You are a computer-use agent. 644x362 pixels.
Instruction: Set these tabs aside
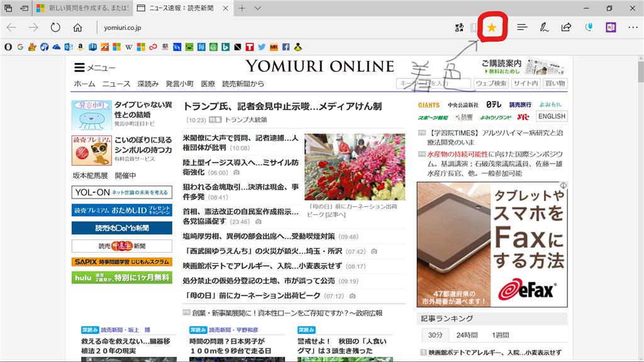tap(25, 8)
